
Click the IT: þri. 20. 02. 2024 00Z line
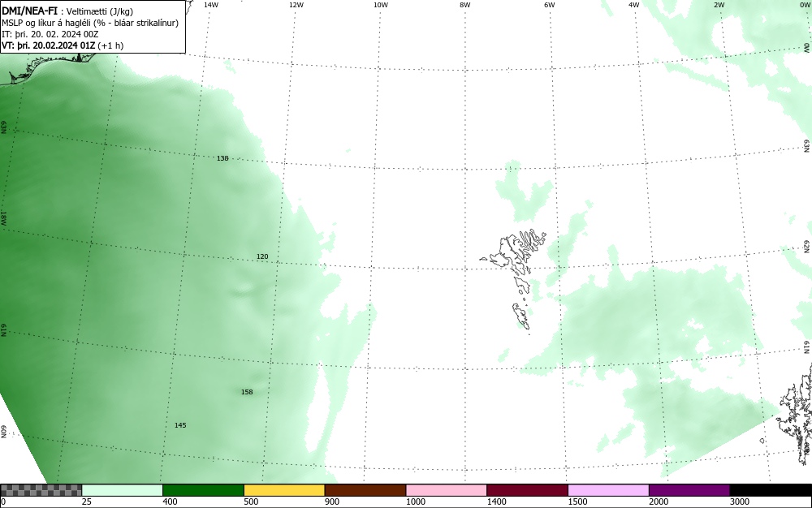click(x=50, y=34)
